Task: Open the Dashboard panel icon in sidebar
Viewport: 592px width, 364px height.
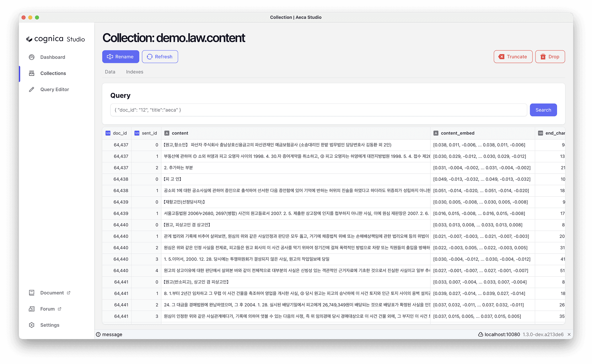Action: point(31,57)
